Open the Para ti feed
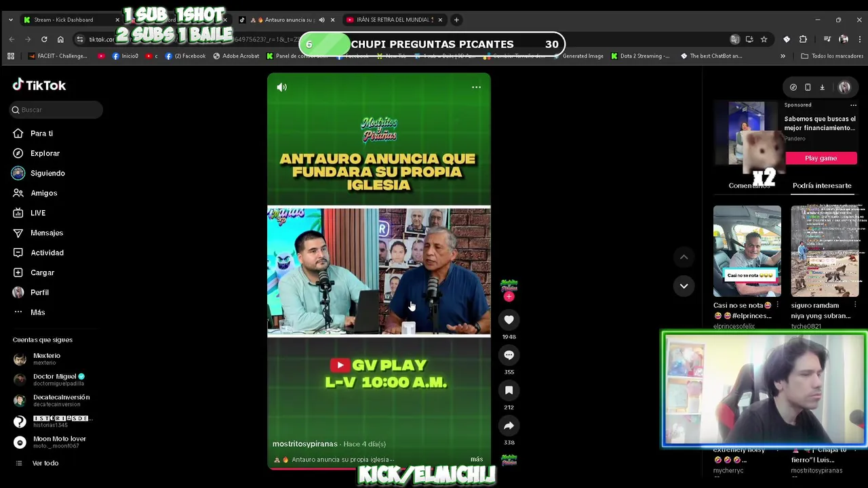 [42, 134]
